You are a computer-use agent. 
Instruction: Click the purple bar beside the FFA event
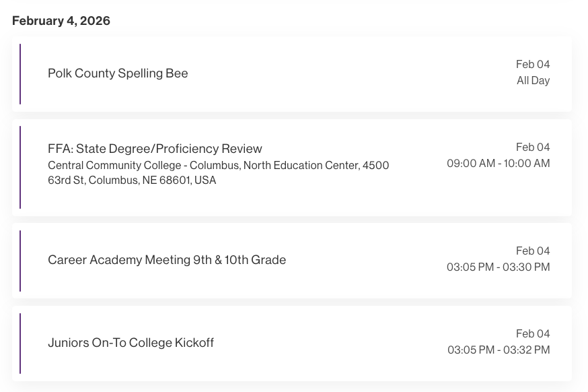coord(20,167)
